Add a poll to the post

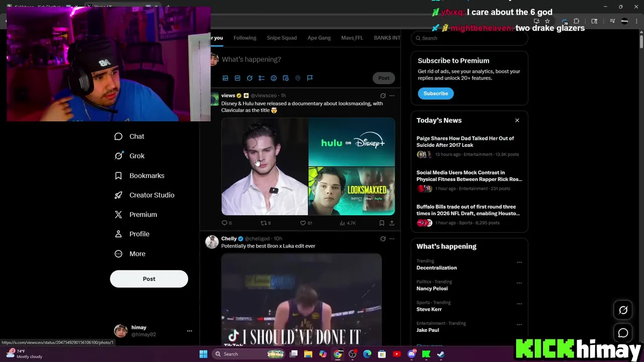coord(262,78)
